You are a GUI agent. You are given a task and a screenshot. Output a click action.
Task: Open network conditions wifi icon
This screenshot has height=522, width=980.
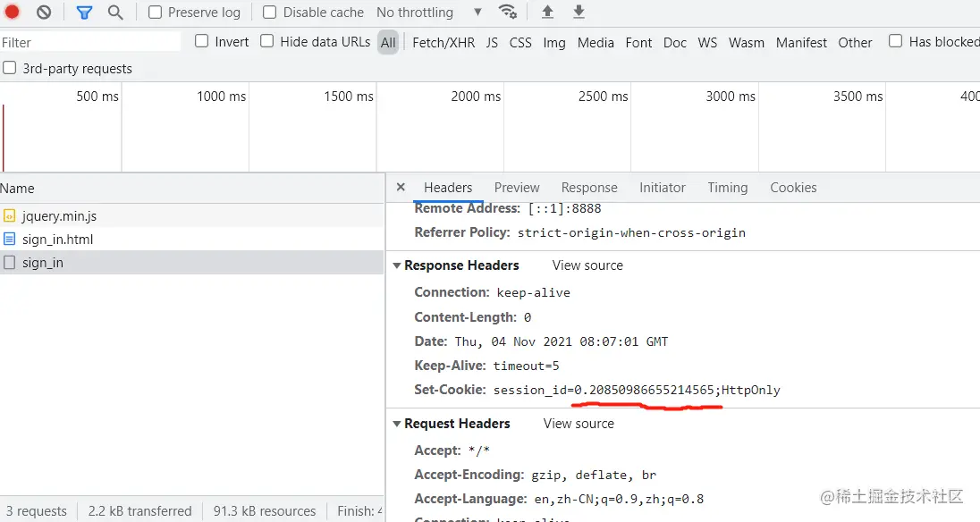pos(508,12)
